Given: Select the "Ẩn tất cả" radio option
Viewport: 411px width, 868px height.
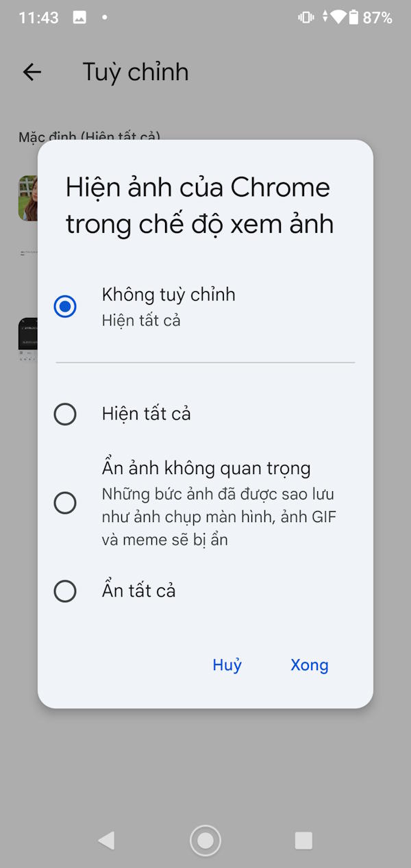Looking at the screenshot, I should point(65,591).
